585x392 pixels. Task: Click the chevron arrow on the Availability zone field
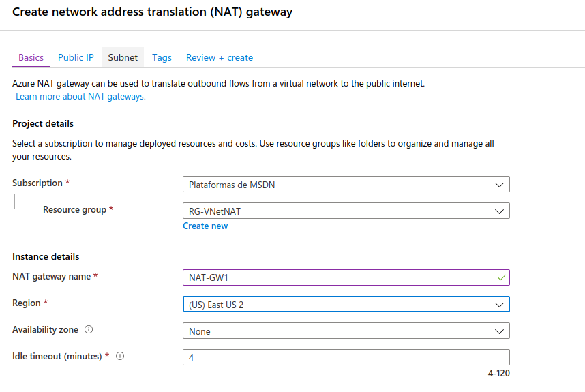tap(500, 331)
